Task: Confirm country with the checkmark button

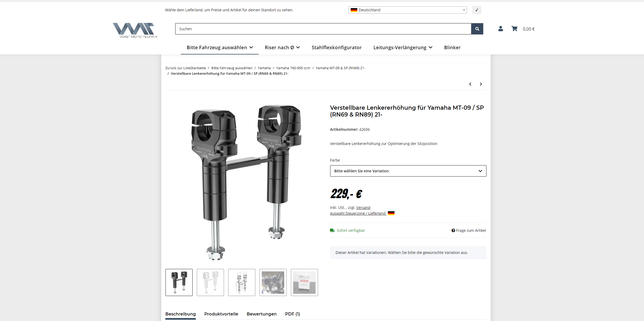Action: [477, 10]
